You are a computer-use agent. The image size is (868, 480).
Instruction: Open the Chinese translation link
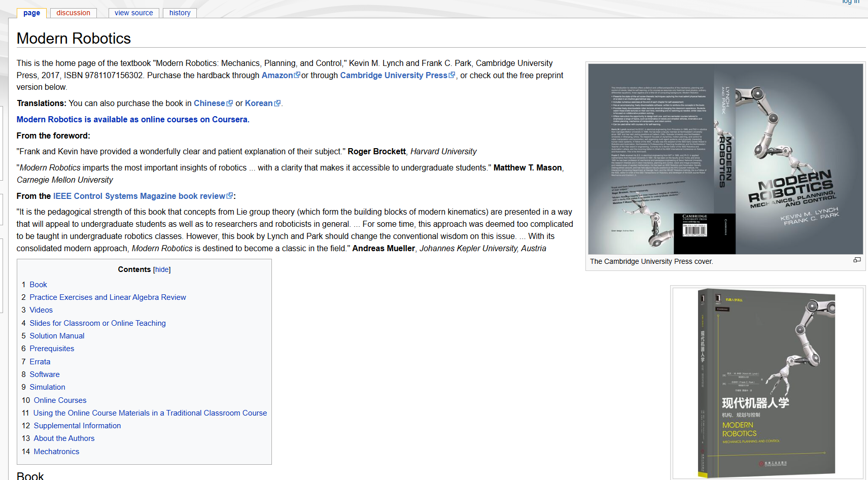coord(213,103)
